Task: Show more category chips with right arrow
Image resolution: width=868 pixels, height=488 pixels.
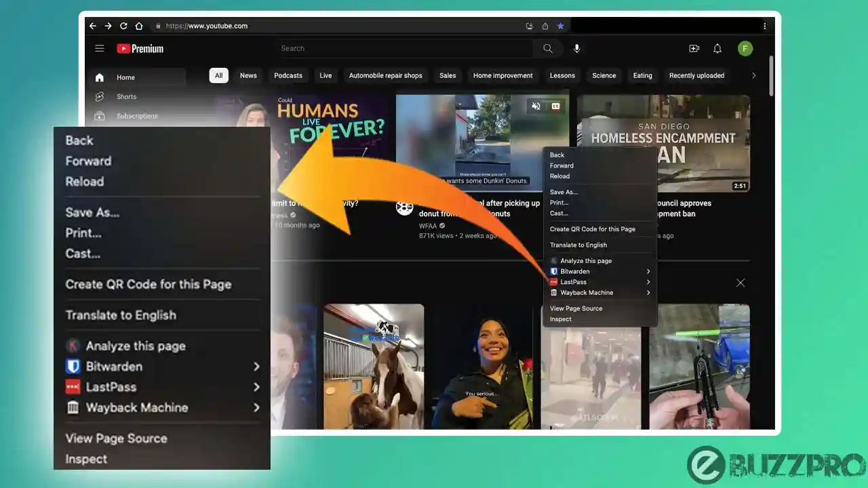Action: click(753, 76)
